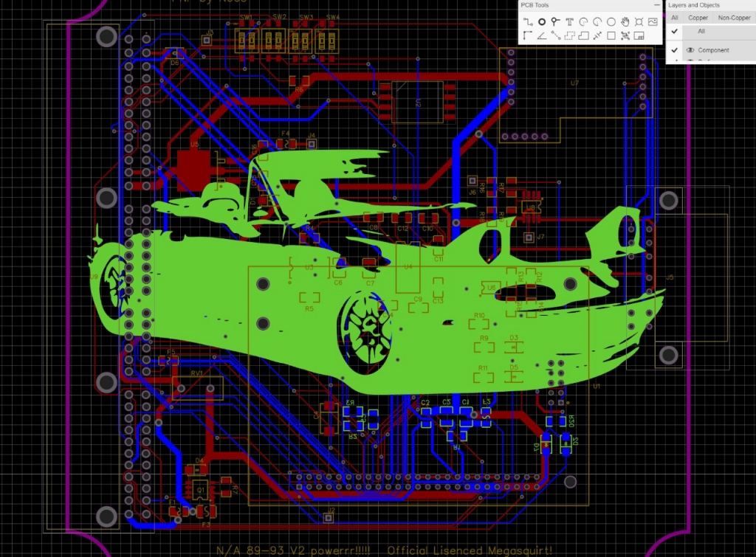Activate the hand Move tool
The image size is (756, 557).
coord(625,21)
